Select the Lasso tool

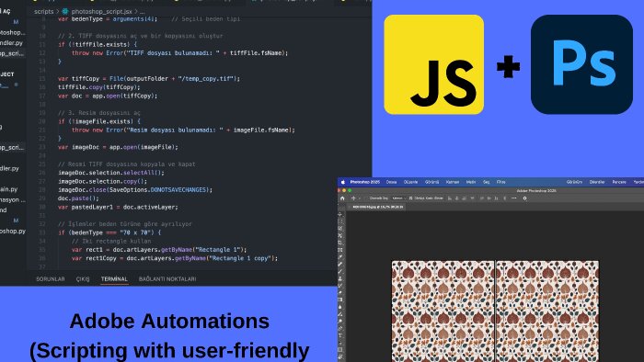[x=340, y=229]
